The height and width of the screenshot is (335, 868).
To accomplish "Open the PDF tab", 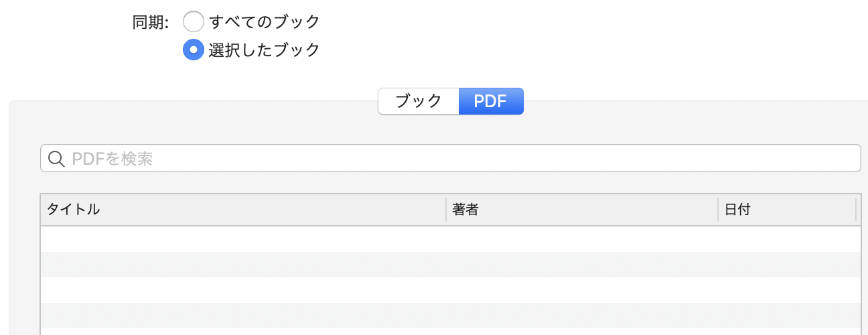I will click(490, 101).
